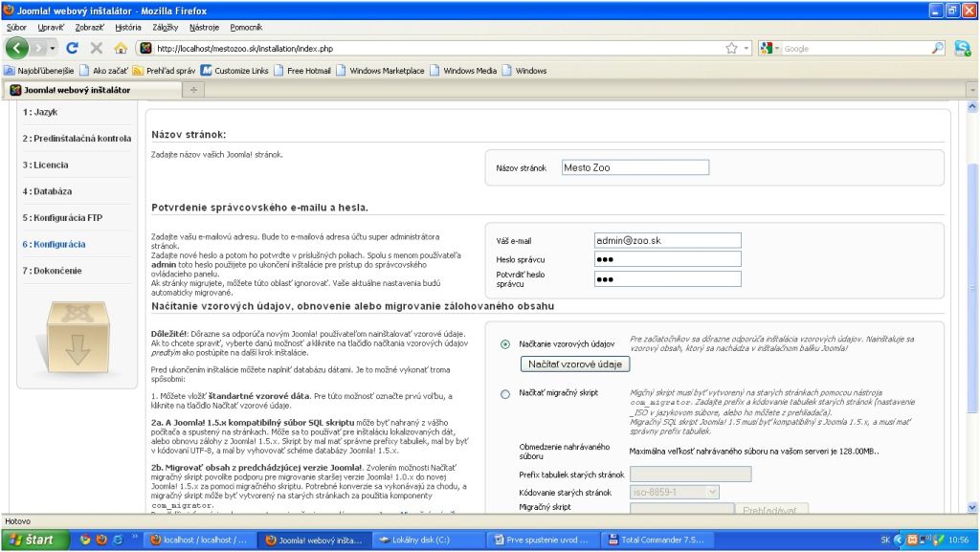Click the Prefix tabuliek starých stránok field
This screenshot has width=980, height=552.
[691, 474]
